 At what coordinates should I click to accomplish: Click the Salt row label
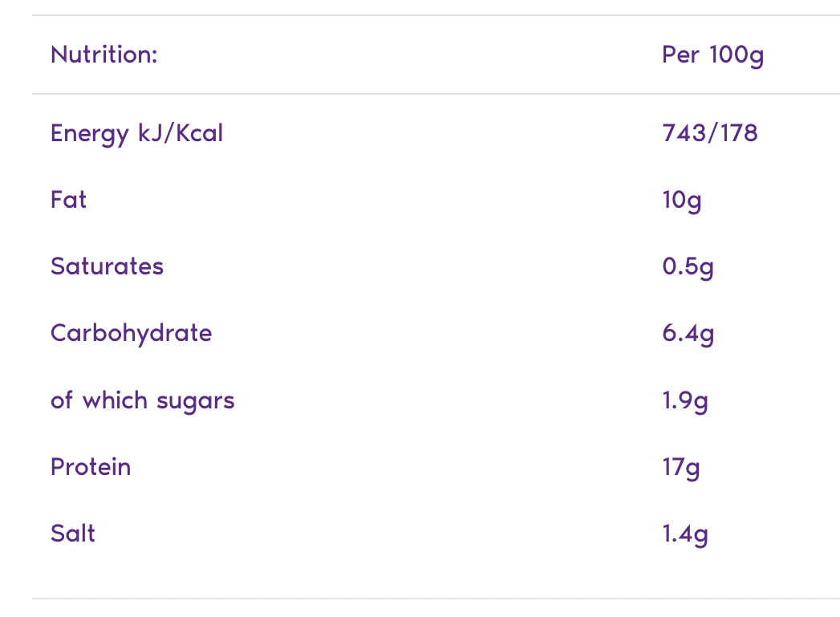[73, 534]
